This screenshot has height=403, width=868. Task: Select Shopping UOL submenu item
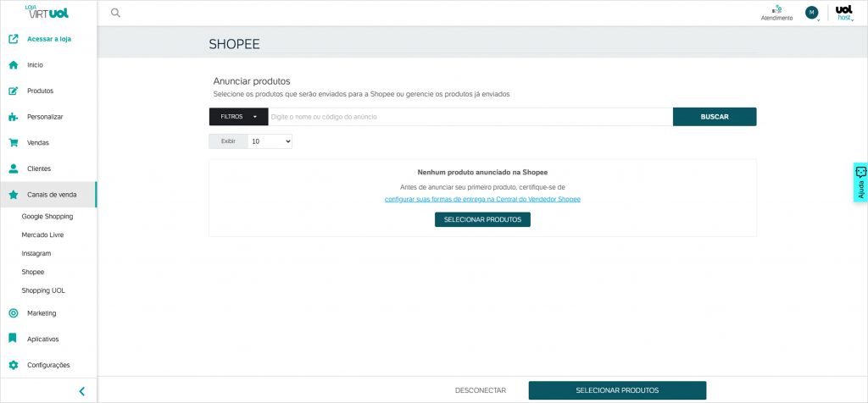click(x=43, y=290)
